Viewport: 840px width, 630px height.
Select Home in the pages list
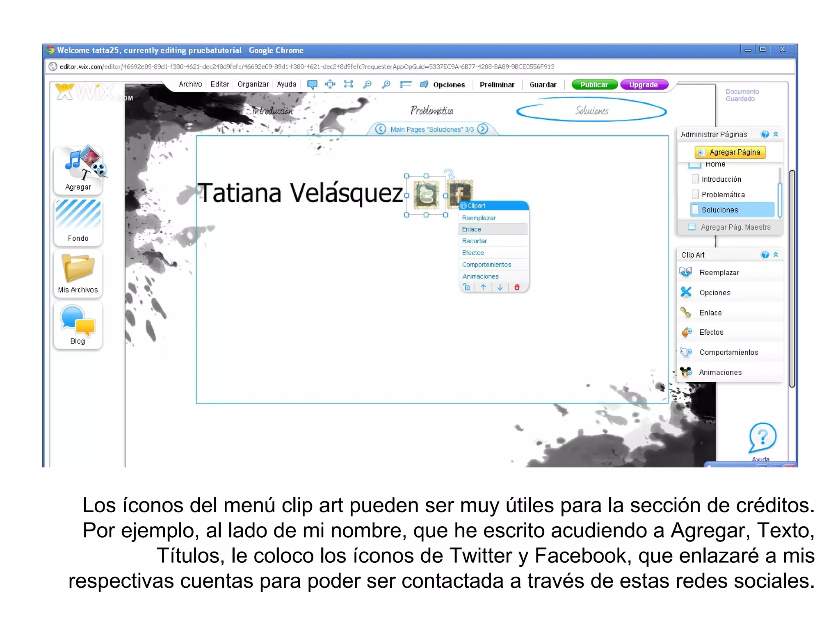click(x=715, y=164)
